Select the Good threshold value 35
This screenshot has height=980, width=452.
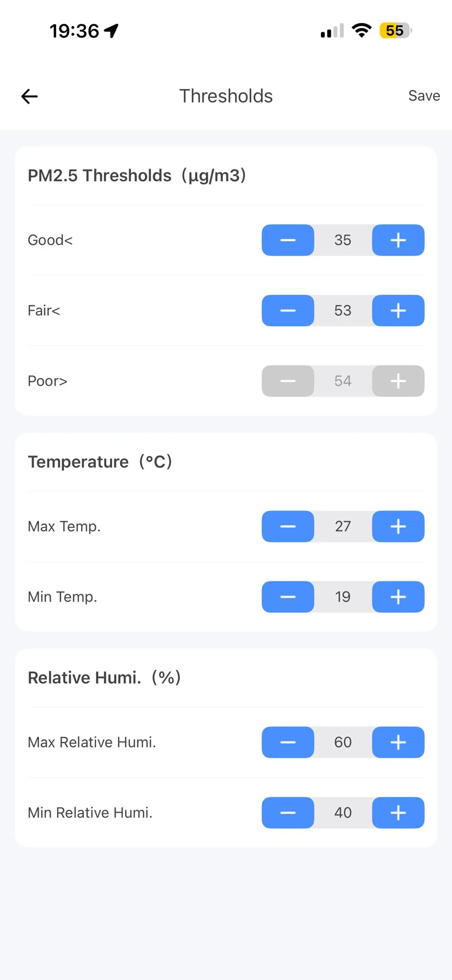click(343, 240)
